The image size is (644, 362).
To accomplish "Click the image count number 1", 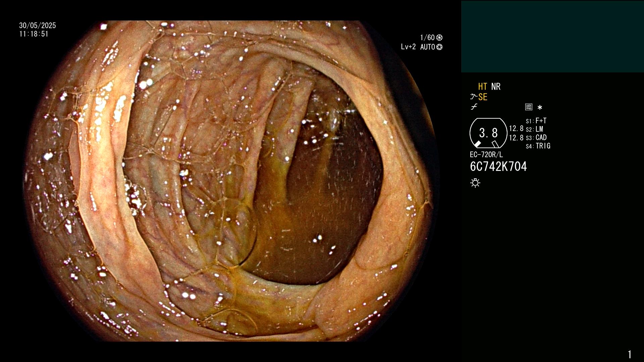I will (x=630, y=354).
